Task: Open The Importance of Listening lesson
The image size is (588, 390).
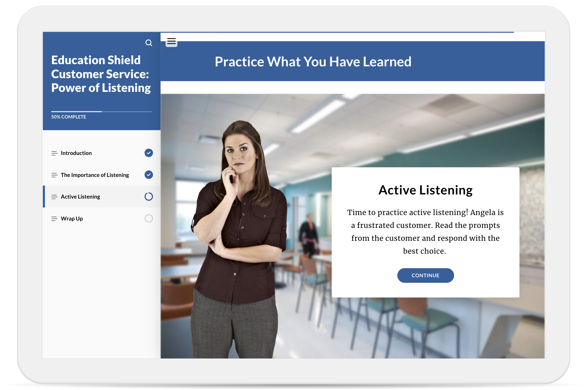Action: [95, 175]
